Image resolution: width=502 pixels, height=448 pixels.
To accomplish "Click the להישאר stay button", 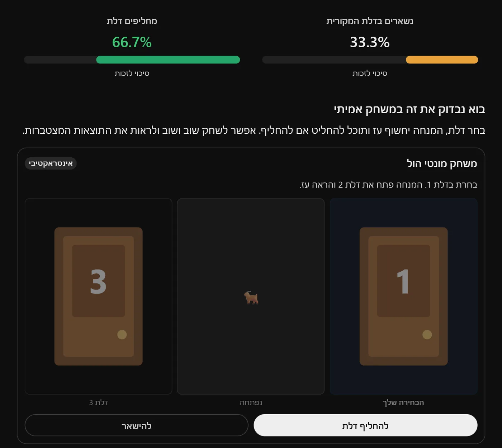I will click(x=136, y=425).
